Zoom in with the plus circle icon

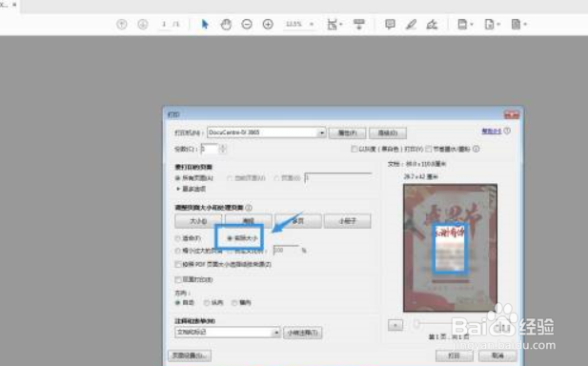(x=268, y=25)
